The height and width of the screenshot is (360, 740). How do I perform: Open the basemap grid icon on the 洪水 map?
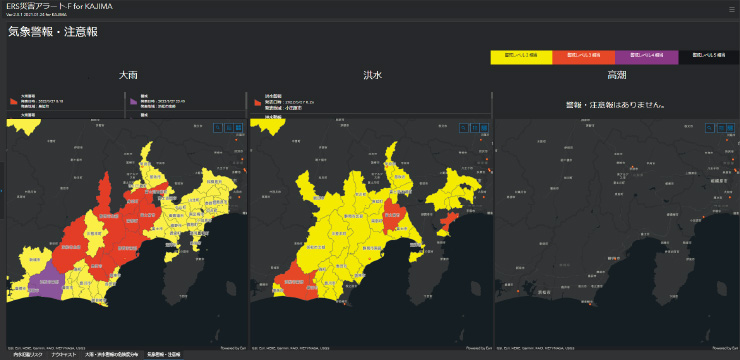coord(485,127)
